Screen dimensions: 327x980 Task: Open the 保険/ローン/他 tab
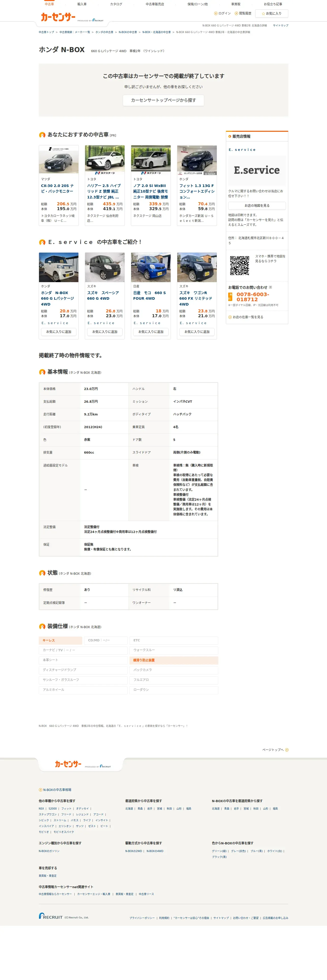(x=198, y=4)
